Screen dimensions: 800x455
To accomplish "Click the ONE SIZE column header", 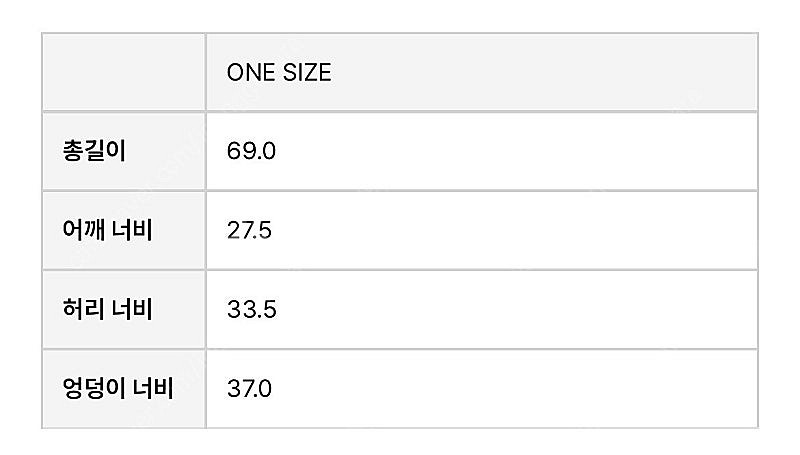I will 279,72.
